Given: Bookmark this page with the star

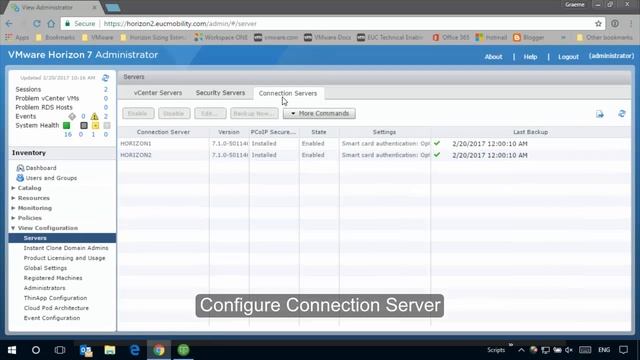Looking at the screenshot, I should pyautogui.click(x=598, y=24).
